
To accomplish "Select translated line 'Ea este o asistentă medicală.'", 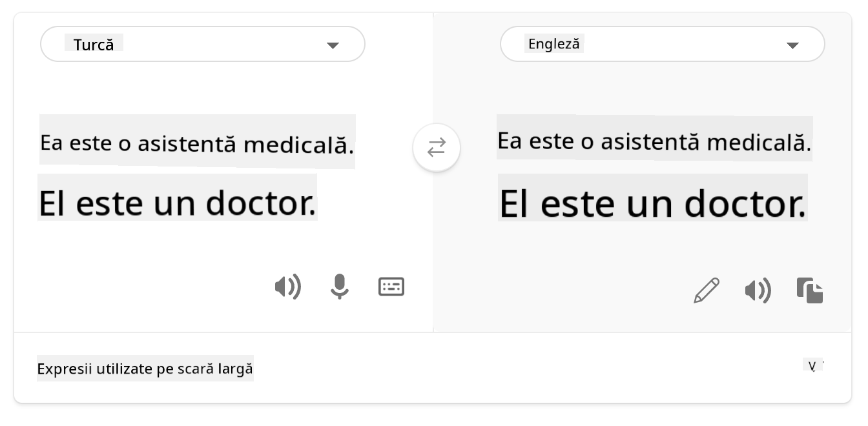I will point(654,141).
